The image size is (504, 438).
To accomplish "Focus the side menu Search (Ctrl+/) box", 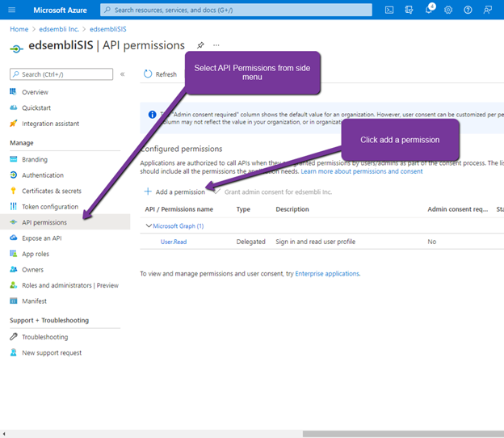I will [x=61, y=74].
